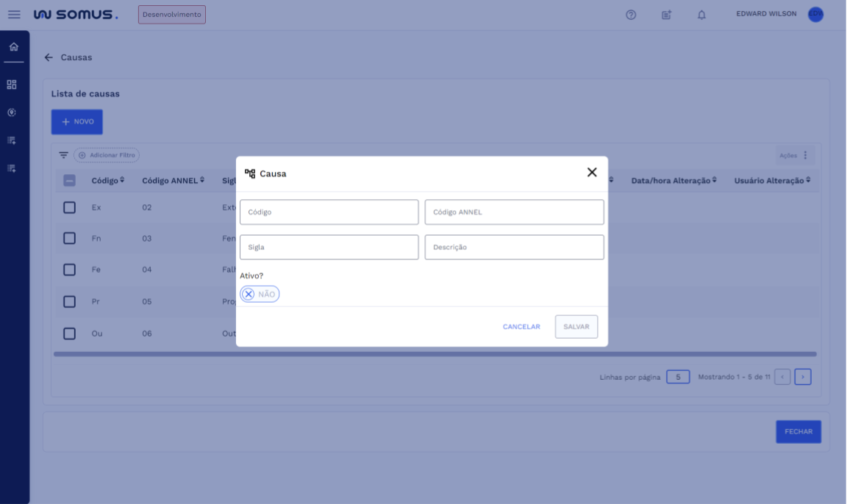
Task: Check the box for row Ex
Action: click(x=69, y=207)
